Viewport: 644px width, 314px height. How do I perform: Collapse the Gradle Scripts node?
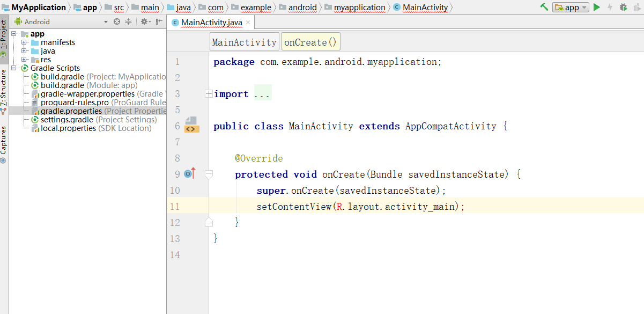click(14, 68)
